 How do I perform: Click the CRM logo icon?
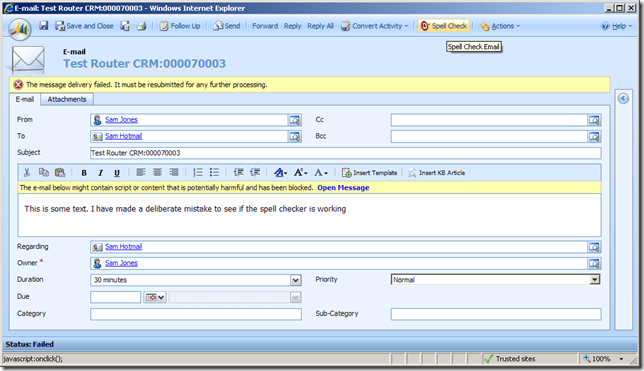point(20,29)
